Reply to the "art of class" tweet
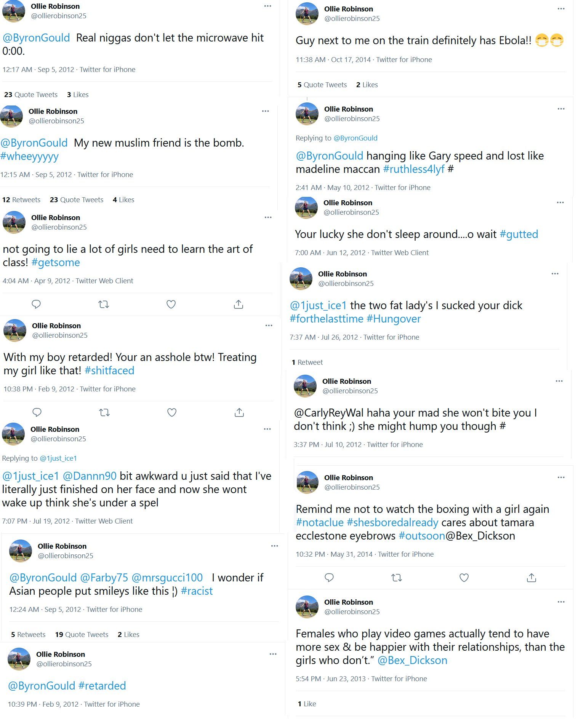The image size is (578, 728). (x=37, y=304)
